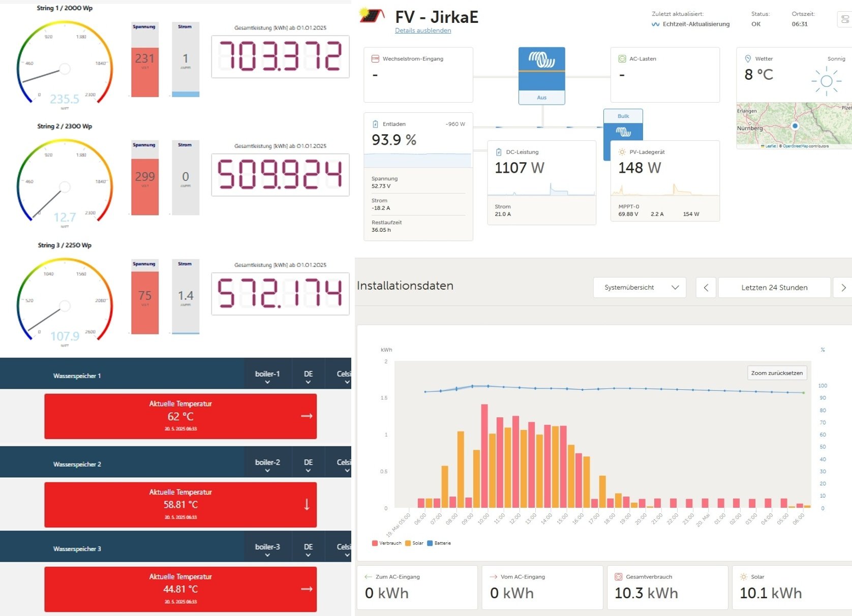Viewport: 852px width, 616px height.
Task: Open the boiler-2 dropdown
Action: [x=267, y=465]
